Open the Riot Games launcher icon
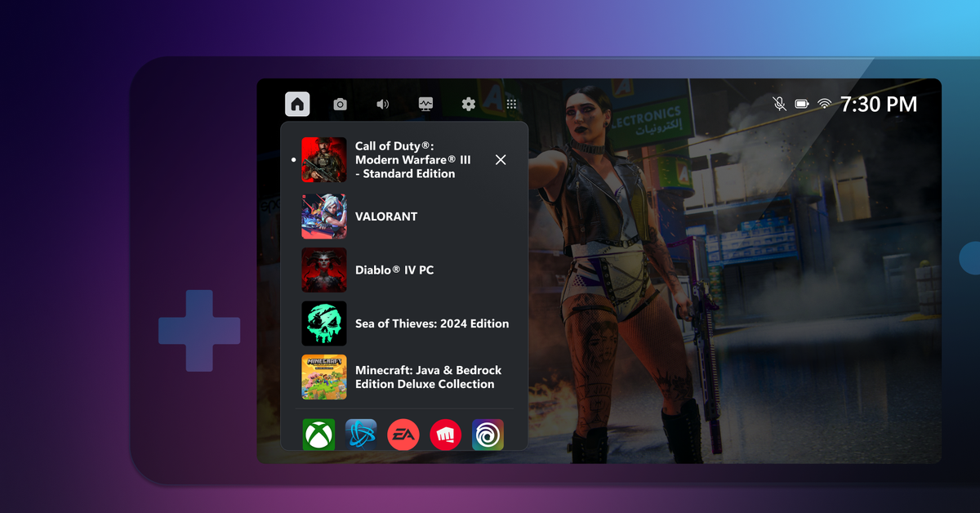Viewport: 980px width, 513px height. (445, 435)
